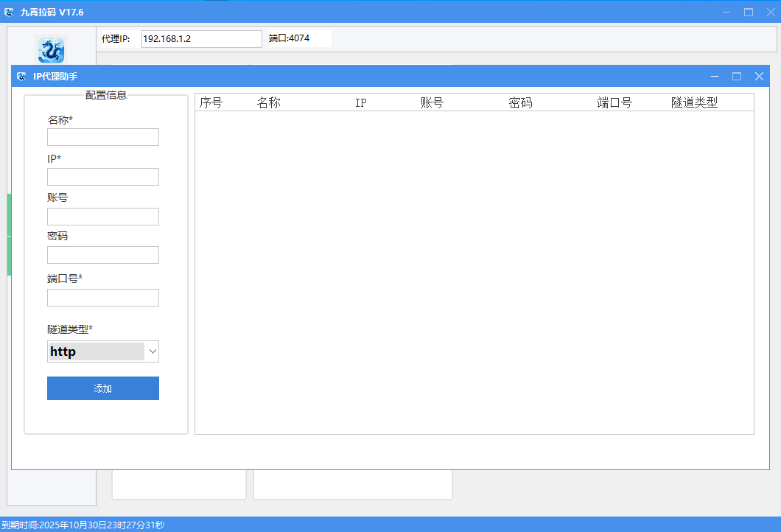Click the IP input field in 配置信息

coord(103,177)
